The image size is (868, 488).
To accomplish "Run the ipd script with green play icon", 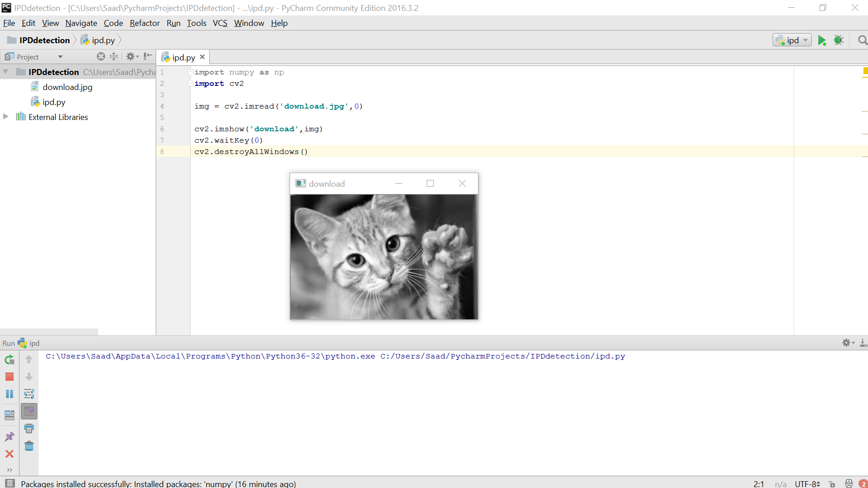I will (822, 40).
